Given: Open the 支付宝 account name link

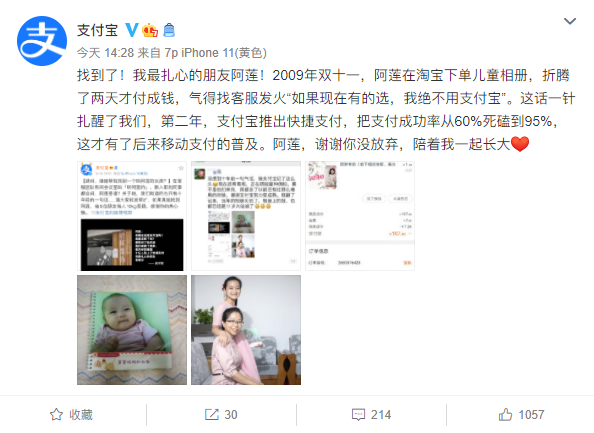Looking at the screenshot, I should [97, 30].
